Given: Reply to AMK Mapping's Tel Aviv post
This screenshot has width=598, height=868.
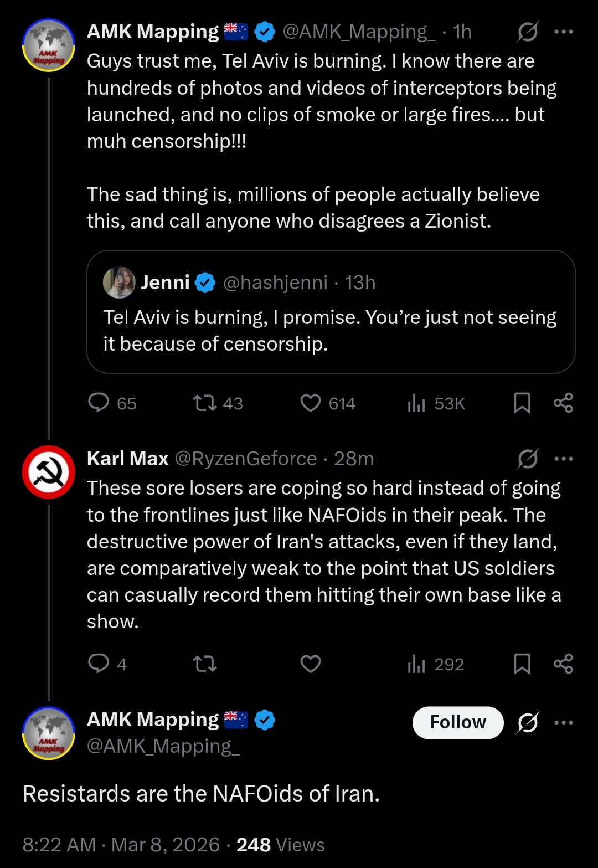Looking at the screenshot, I should coord(99,403).
